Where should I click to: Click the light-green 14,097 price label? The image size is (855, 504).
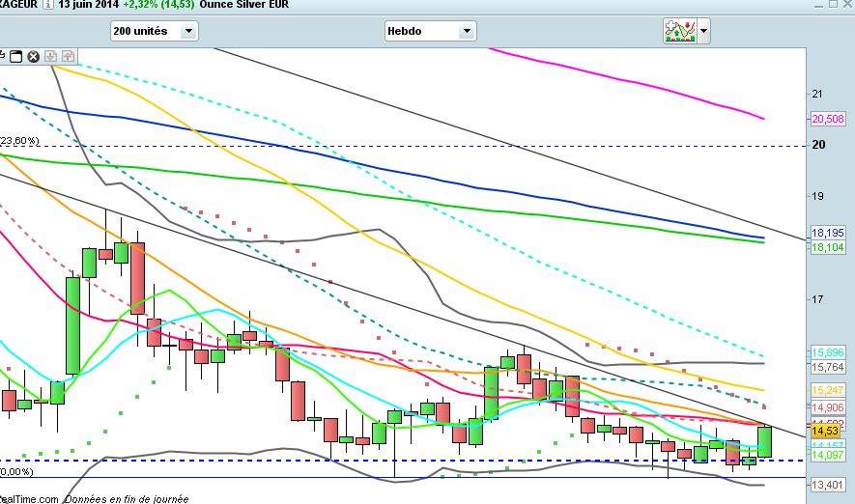[828, 455]
